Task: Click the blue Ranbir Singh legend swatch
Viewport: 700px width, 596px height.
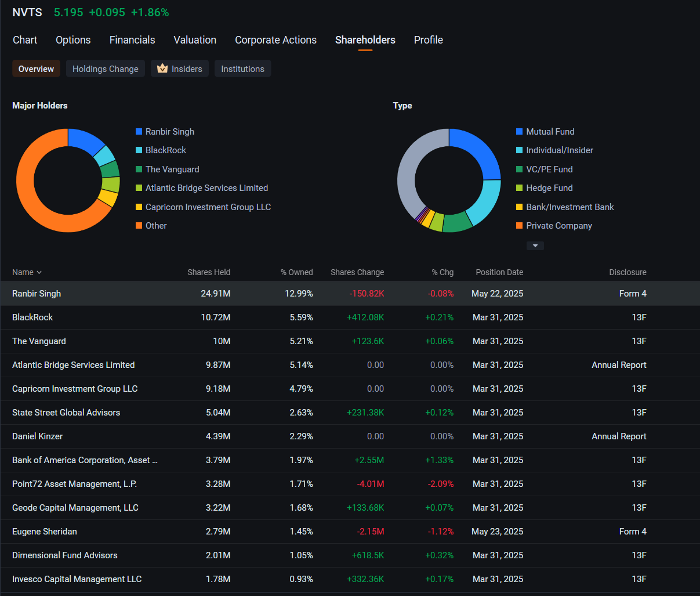Action: pyautogui.click(x=139, y=132)
